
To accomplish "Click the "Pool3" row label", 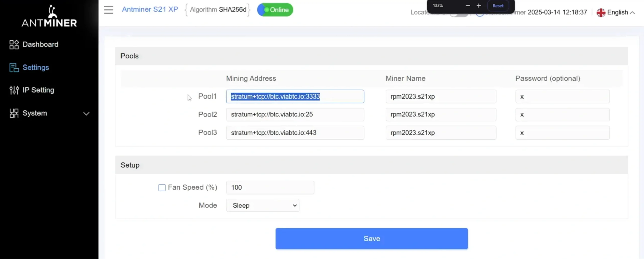I will (208, 133).
